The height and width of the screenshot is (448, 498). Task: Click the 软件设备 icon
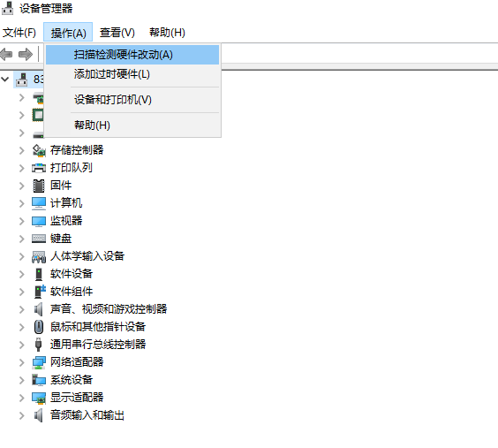[39, 274]
